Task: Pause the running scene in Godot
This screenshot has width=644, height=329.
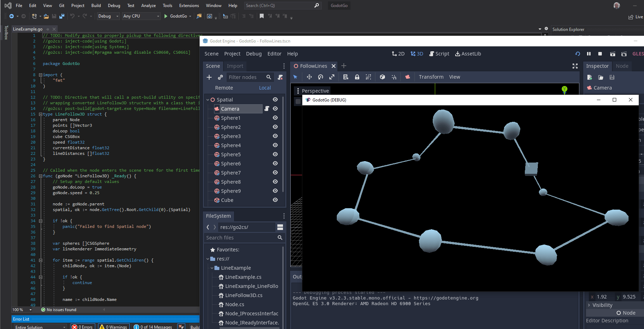Action: [589, 54]
